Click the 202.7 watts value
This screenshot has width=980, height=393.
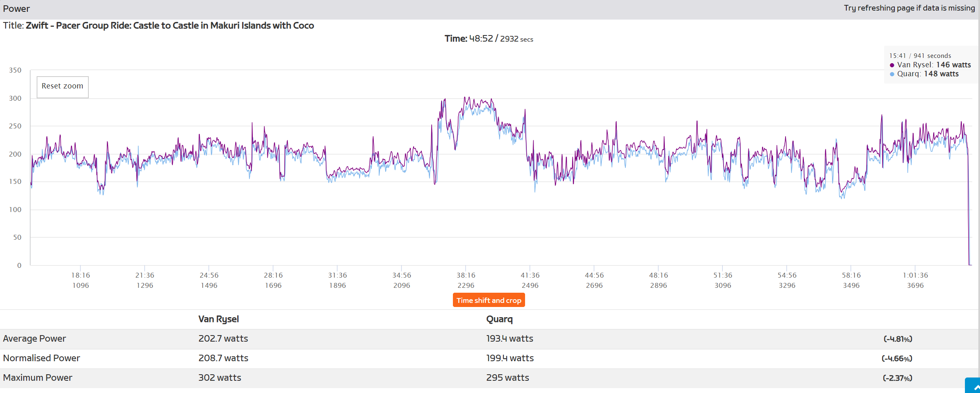click(223, 339)
